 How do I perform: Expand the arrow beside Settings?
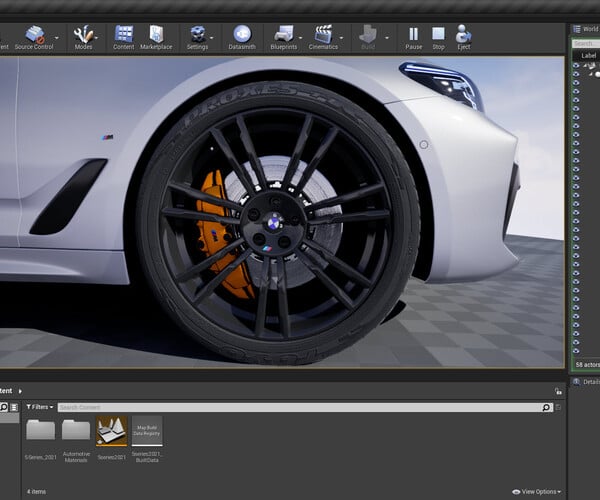click(x=212, y=38)
